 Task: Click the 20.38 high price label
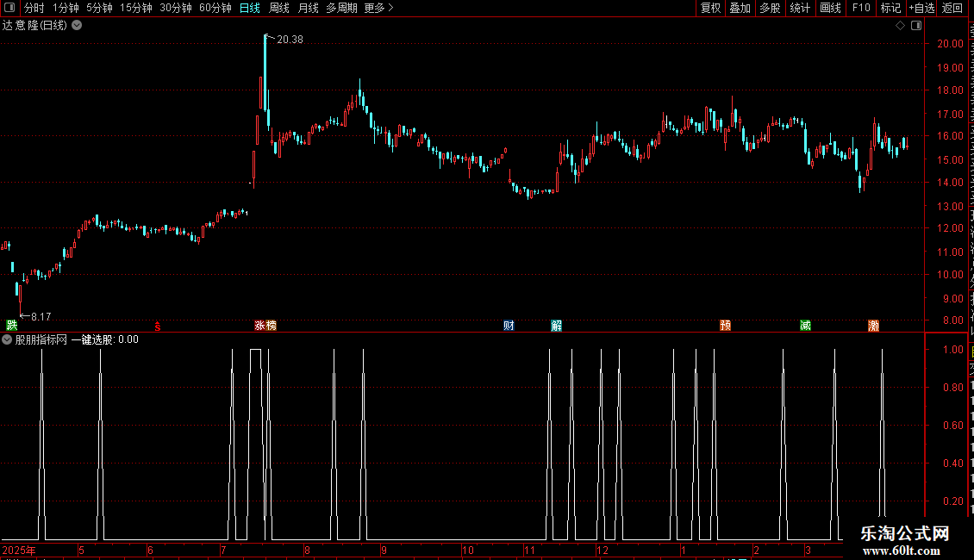coord(290,39)
